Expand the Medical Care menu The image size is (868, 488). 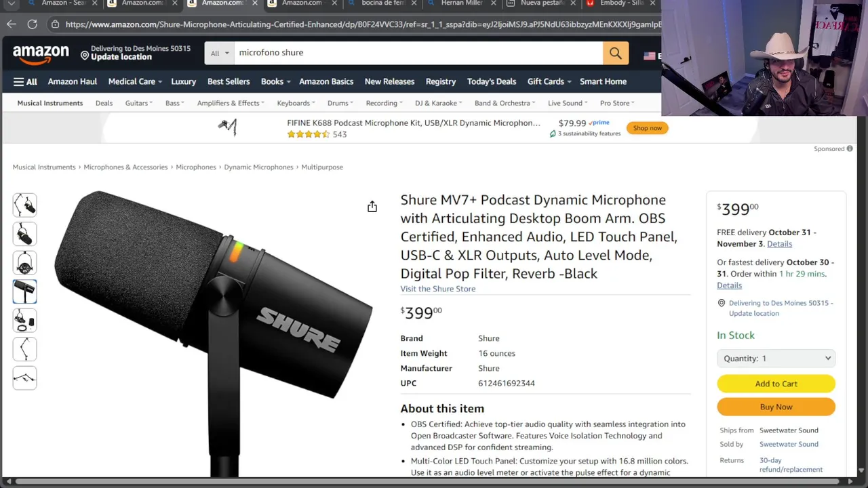[x=135, y=81]
